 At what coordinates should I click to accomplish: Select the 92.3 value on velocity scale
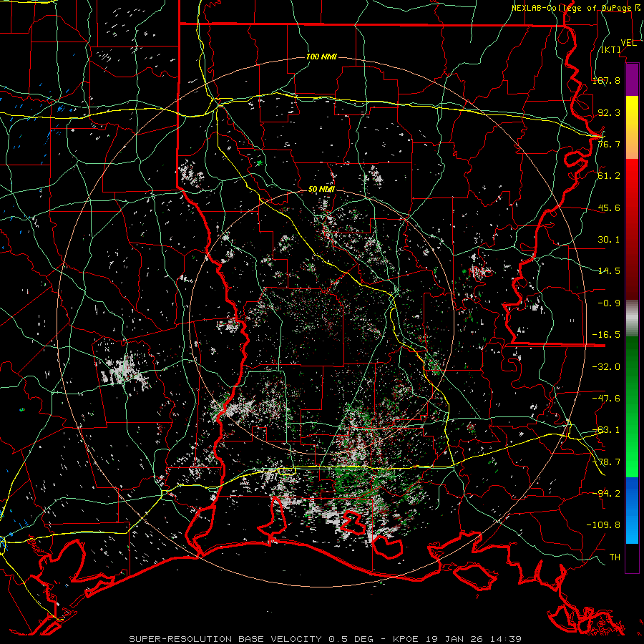click(x=609, y=112)
